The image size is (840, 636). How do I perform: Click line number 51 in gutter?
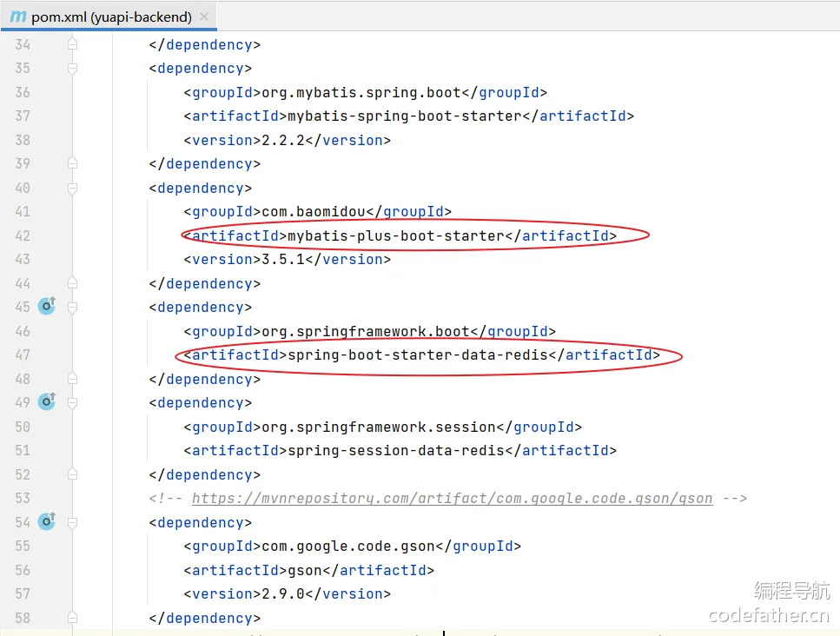(x=23, y=450)
